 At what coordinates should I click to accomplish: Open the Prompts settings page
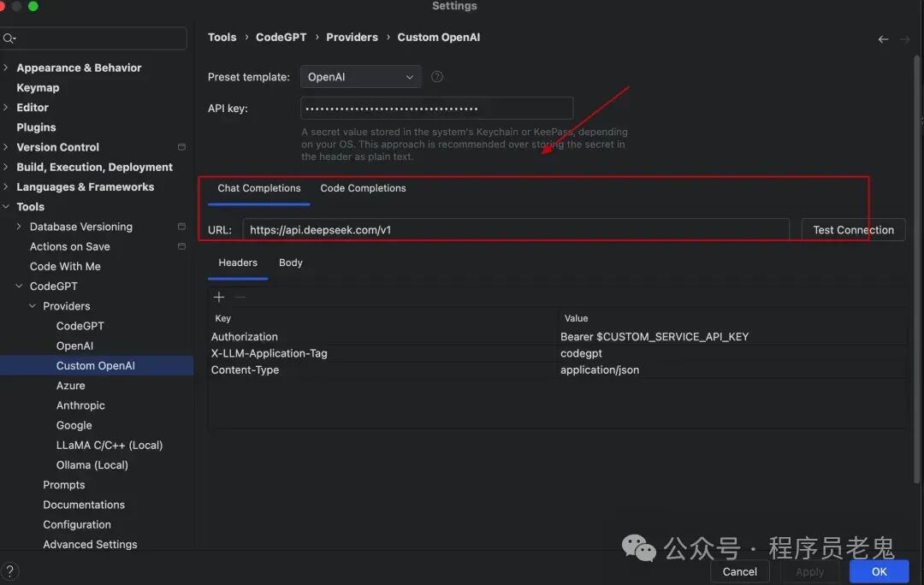[63, 485]
